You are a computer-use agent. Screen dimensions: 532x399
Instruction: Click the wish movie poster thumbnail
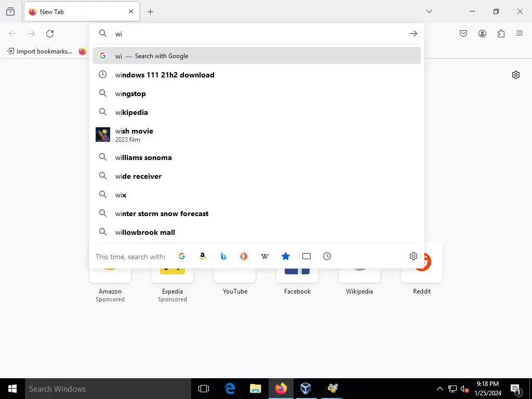[x=103, y=135]
